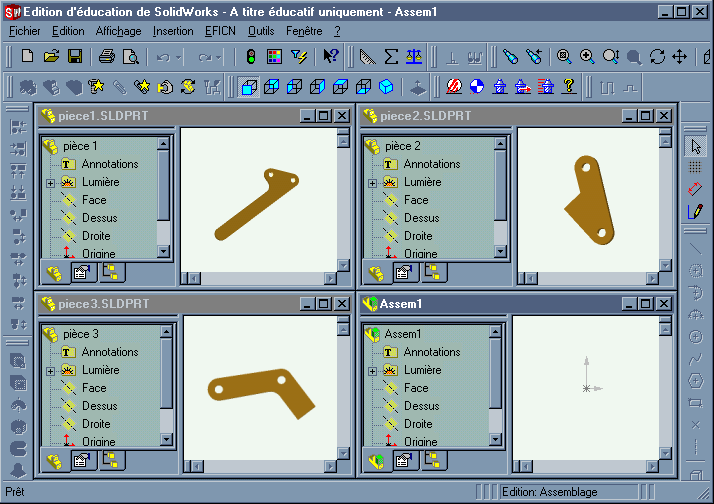Switch to FeatureManager tab in Assem1 window
This screenshot has height=504, width=714.
[376, 461]
